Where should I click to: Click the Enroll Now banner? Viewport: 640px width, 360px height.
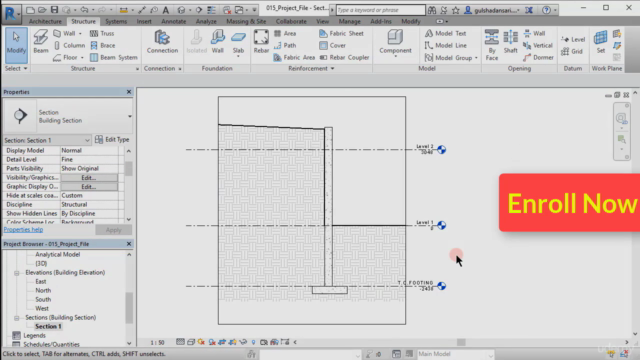pos(569,203)
